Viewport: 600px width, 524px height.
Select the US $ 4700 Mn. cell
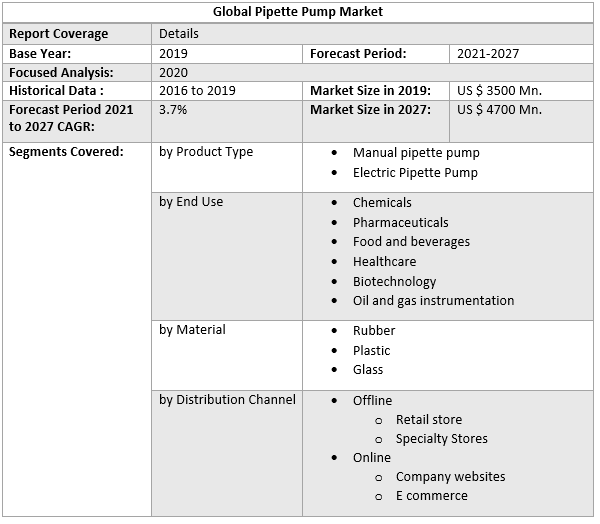tap(499, 110)
